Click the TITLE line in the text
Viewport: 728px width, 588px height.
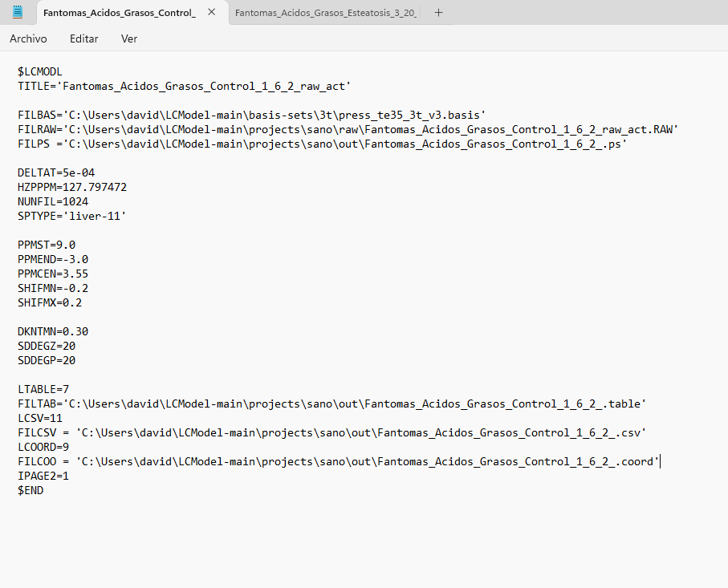(185, 86)
